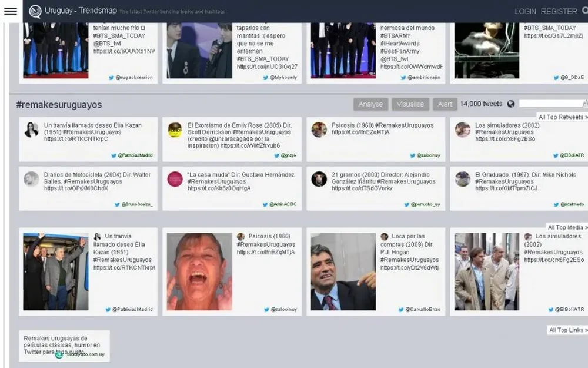Open yellow Lego-head avatar on Exorcismo tweet

(175, 130)
